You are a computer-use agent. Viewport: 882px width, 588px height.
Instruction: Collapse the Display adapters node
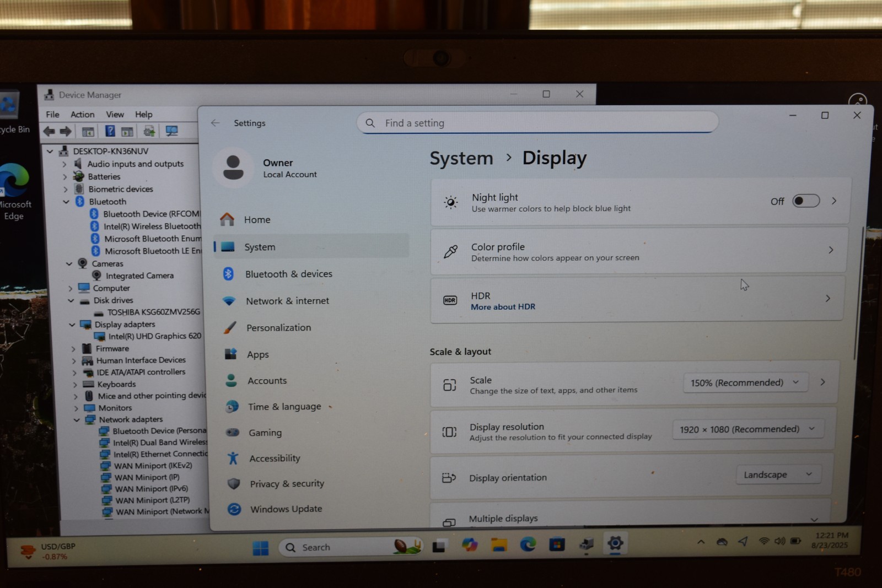(72, 325)
